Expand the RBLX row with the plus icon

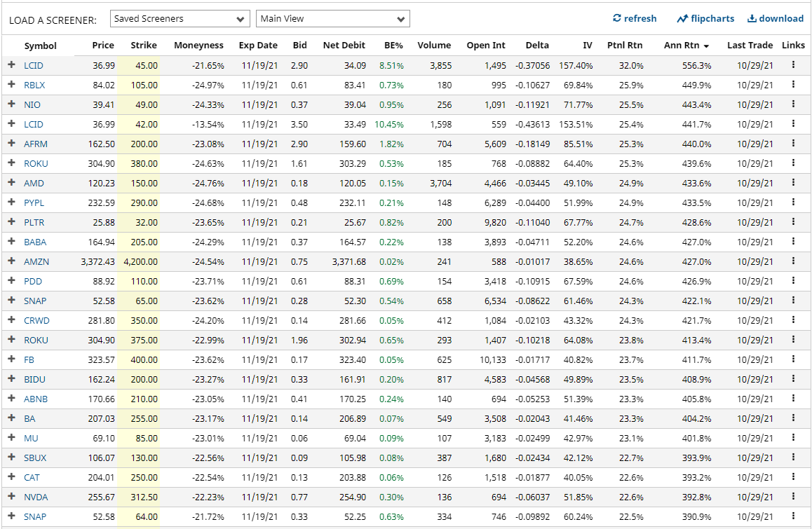pyautogui.click(x=11, y=84)
